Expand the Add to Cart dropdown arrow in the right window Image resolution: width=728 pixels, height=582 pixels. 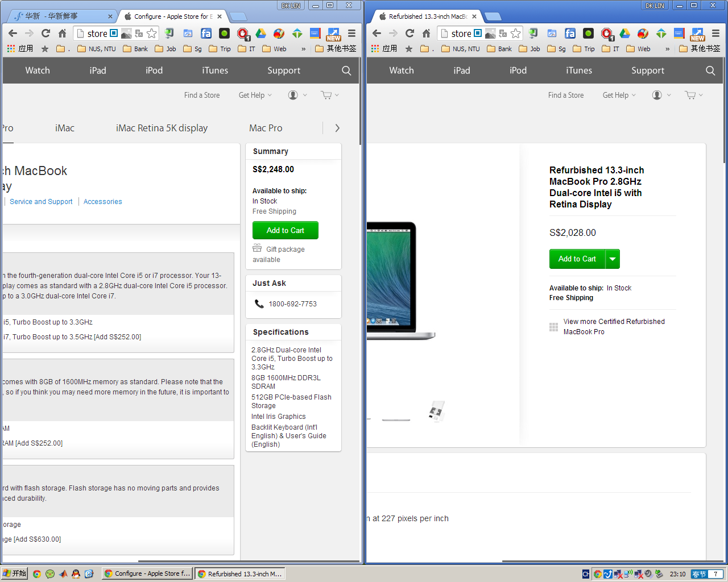(x=613, y=259)
